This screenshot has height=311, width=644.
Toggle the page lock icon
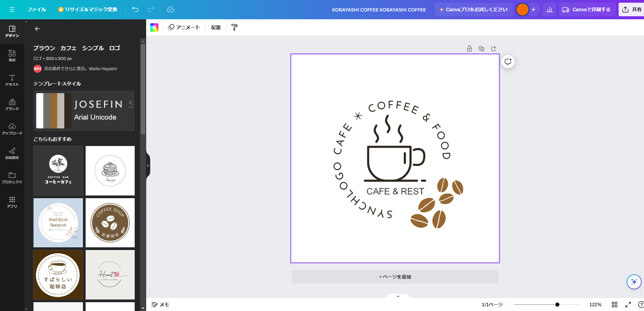(x=469, y=48)
